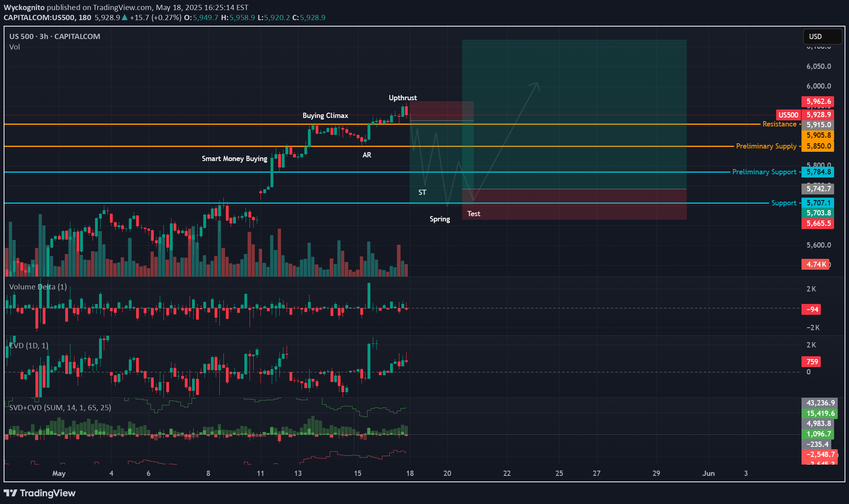Click the Resistance 5,915.0 price label
849x504 pixels.
point(817,125)
